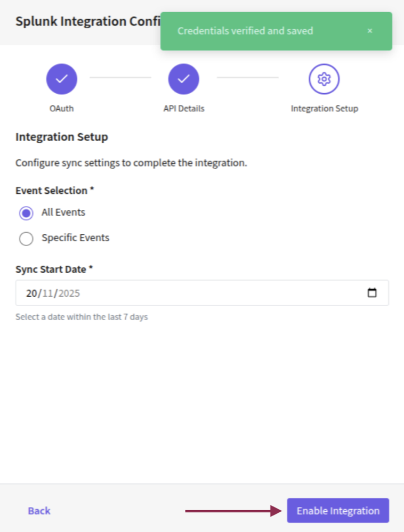Switch to the API Details step
Screen dimensions: 404x532
coord(184,108)
